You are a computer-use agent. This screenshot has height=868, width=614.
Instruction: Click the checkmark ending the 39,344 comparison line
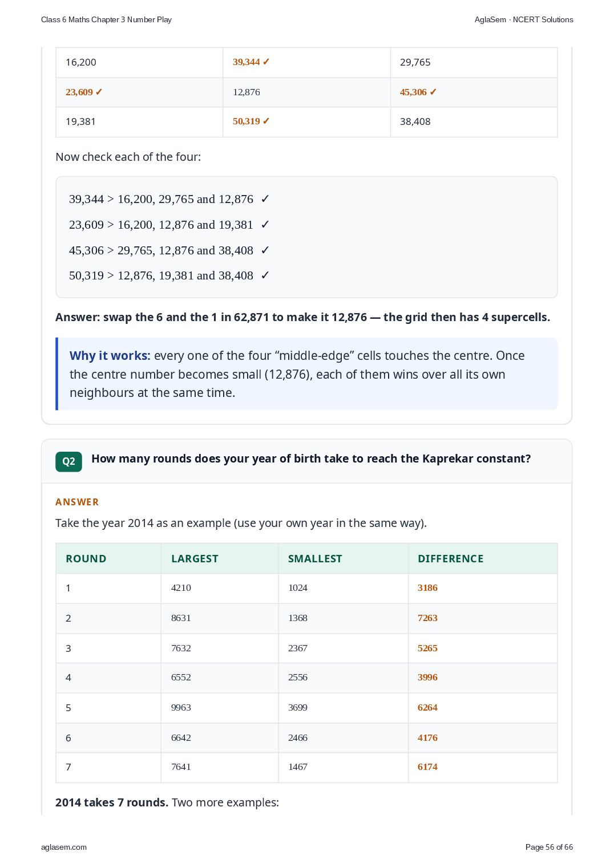click(265, 199)
